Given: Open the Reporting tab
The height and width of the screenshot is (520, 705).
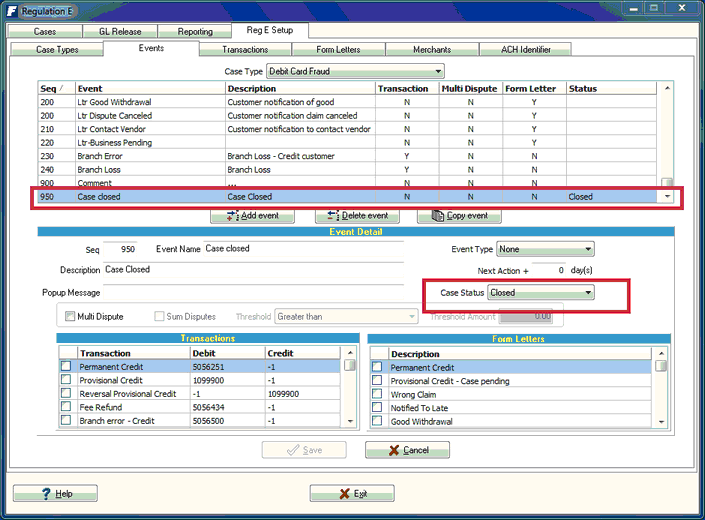Looking at the screenshot, I should coord(195,31).
